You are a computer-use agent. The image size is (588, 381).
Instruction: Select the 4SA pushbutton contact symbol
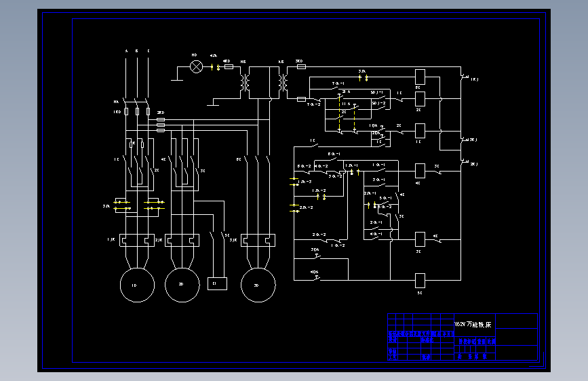tap(316, 277)
